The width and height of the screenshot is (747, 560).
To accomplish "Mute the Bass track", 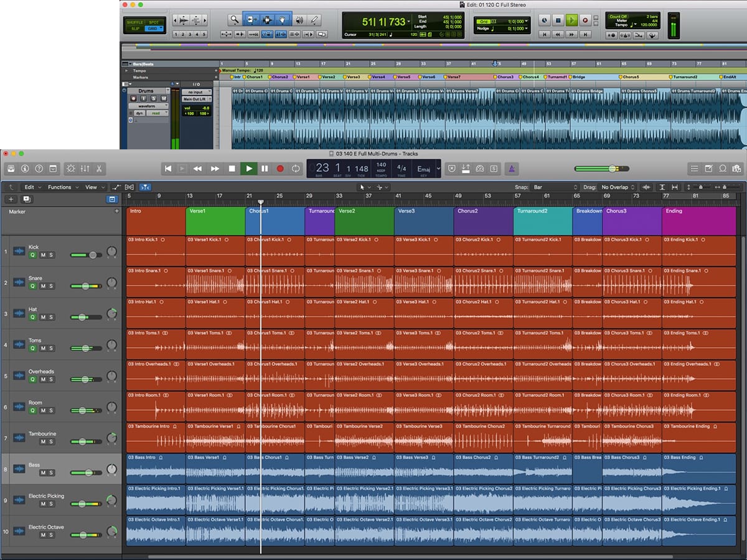I will (42, 473).
